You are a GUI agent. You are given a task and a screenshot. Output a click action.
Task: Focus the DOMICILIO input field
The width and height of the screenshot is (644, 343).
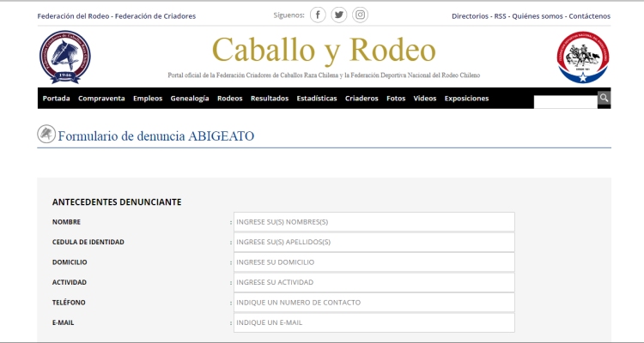(374, 262)
